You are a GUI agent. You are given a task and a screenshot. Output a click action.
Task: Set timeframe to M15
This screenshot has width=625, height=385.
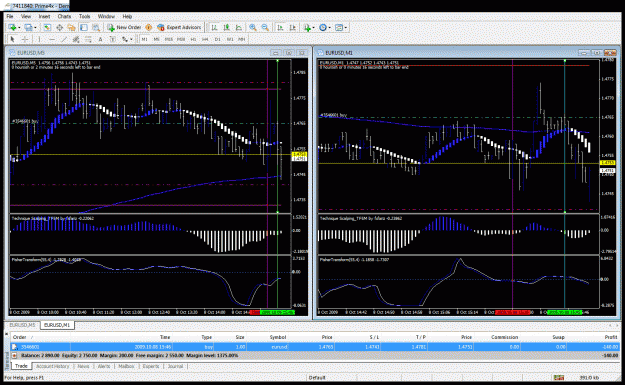click(169, 39)
